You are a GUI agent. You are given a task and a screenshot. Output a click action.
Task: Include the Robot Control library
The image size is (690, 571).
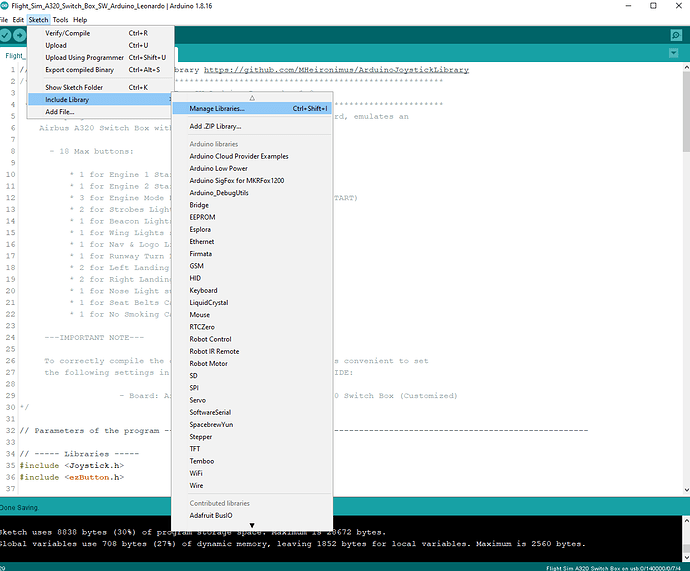252,339
